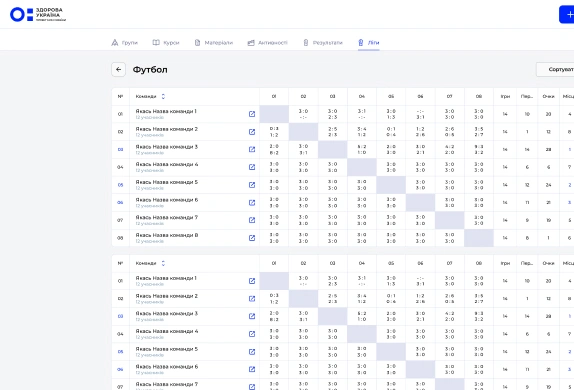
Task: Open the Сортувати dropdown
Action: [x=555, y=69]
